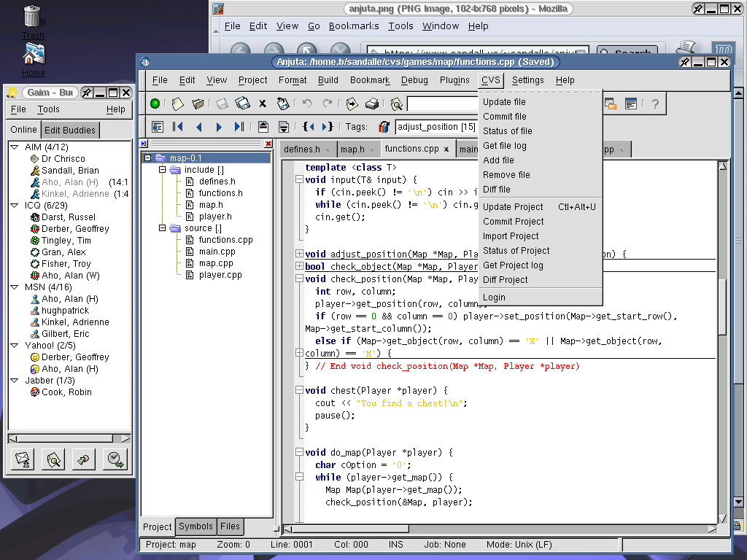Click the Tags books icon

(x=384, y=127)
